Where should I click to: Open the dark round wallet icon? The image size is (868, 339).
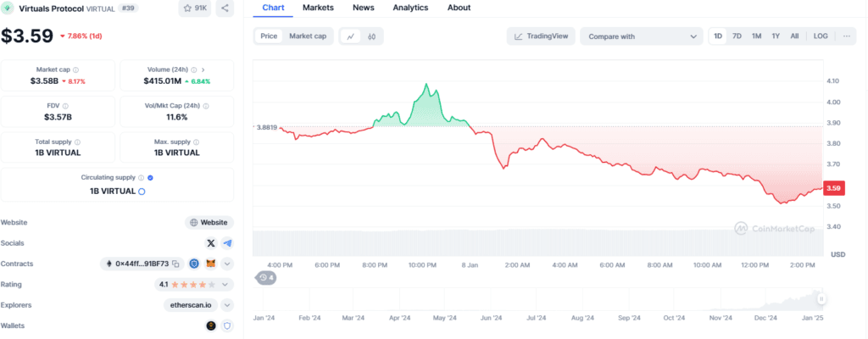tap(211, 325)
